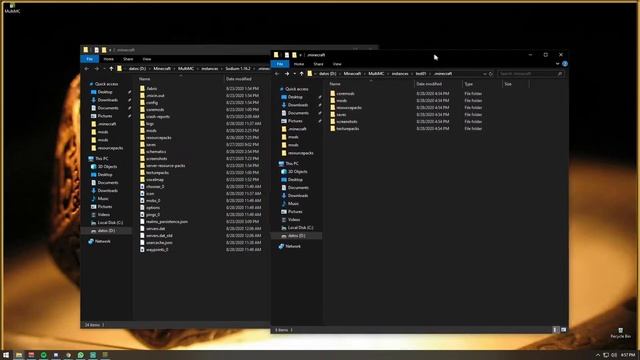
Task: Open the Home tab in the front window
Action: tap(299, 64)
